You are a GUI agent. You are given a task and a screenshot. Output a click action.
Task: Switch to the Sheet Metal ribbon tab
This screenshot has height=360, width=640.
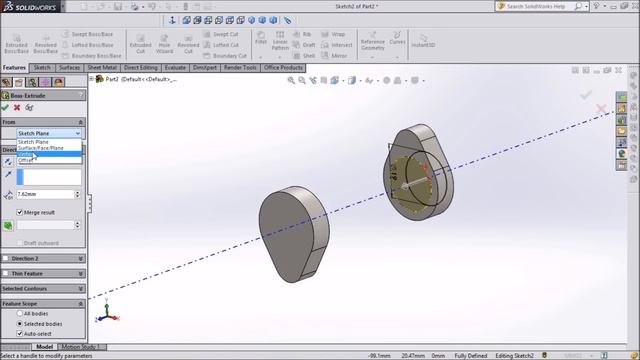click(x=102, y=68)
